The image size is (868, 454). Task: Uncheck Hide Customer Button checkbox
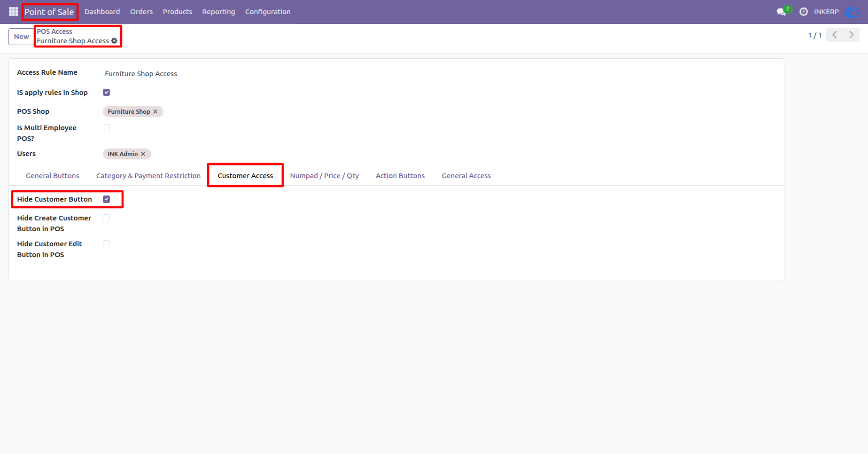click(x=107, y=199)
